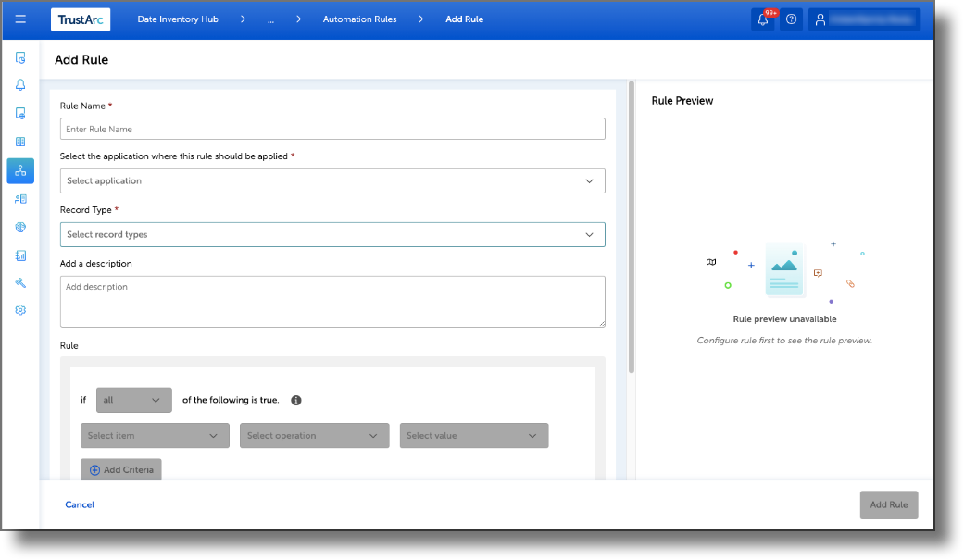Open the Select application dropdown
This screenshot has height=560, width=964.
332,180
